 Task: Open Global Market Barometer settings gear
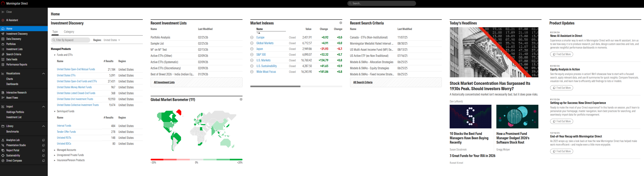[241, 100]
